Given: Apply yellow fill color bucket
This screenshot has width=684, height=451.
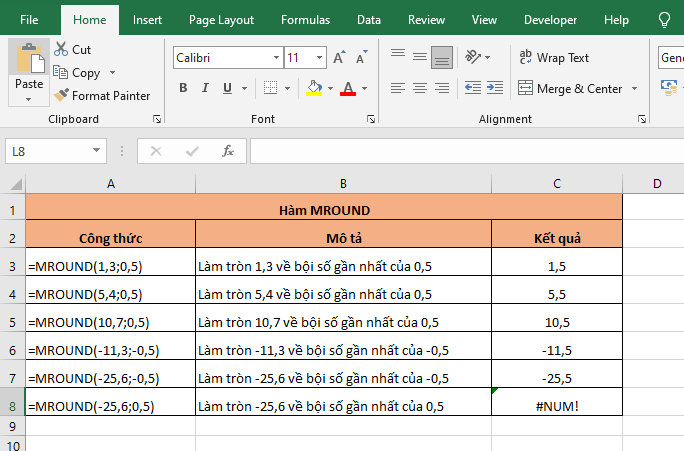Looking at the screenshot, I should coord(314,88).
